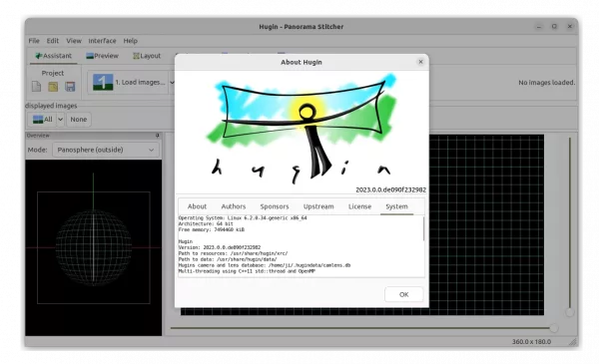Switch to the Preview tab
599x364 pixels.
103,56
